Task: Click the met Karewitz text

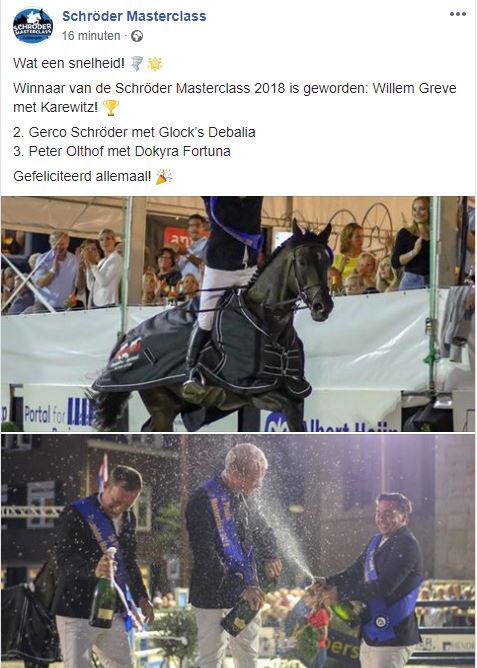Action: 55,107
